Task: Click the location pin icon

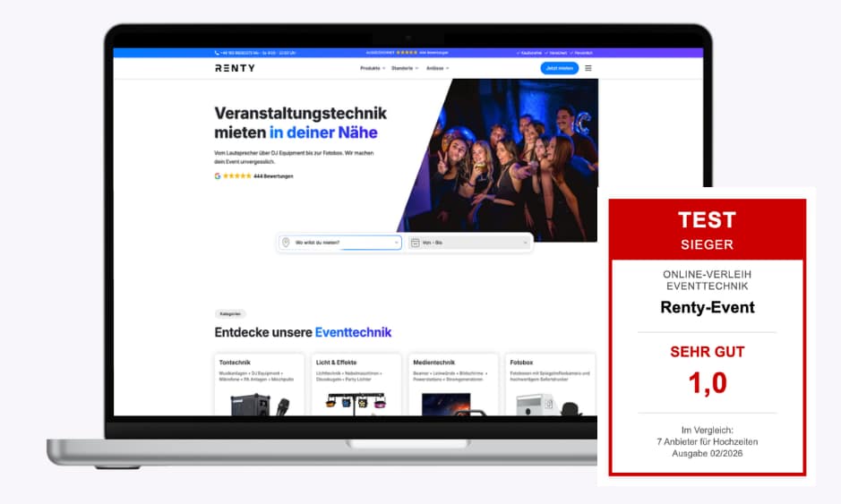Action: [x=286, y=243]
